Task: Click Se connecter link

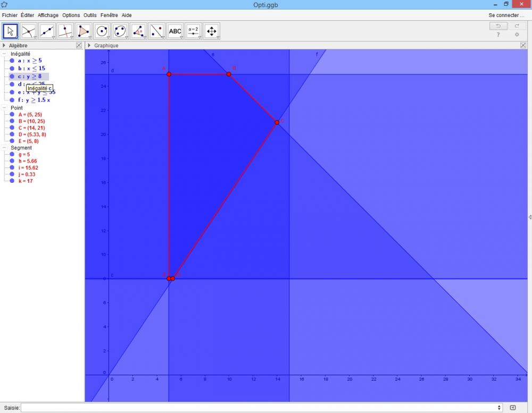Action: (x=506, y=15)
